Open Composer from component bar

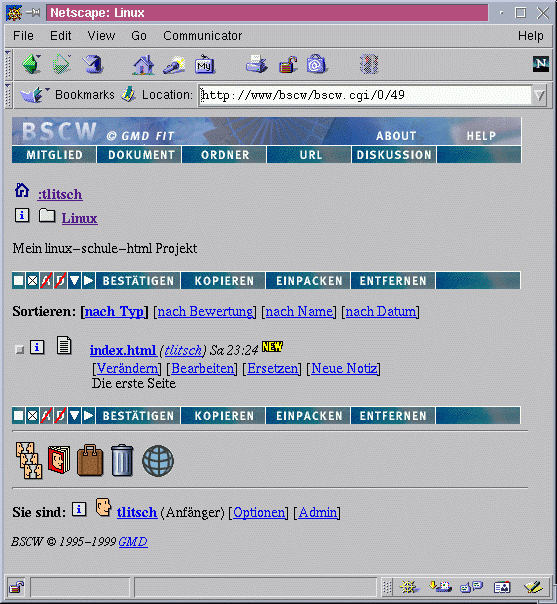click(x=534, y=587)
